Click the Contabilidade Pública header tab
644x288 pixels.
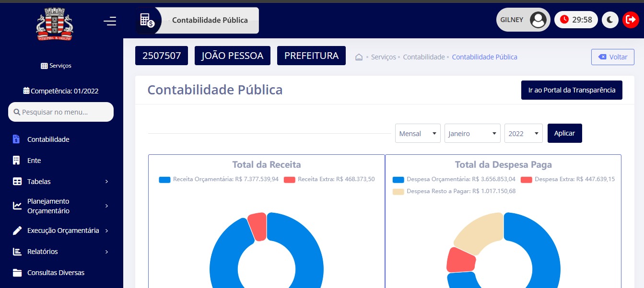point(197,20)
